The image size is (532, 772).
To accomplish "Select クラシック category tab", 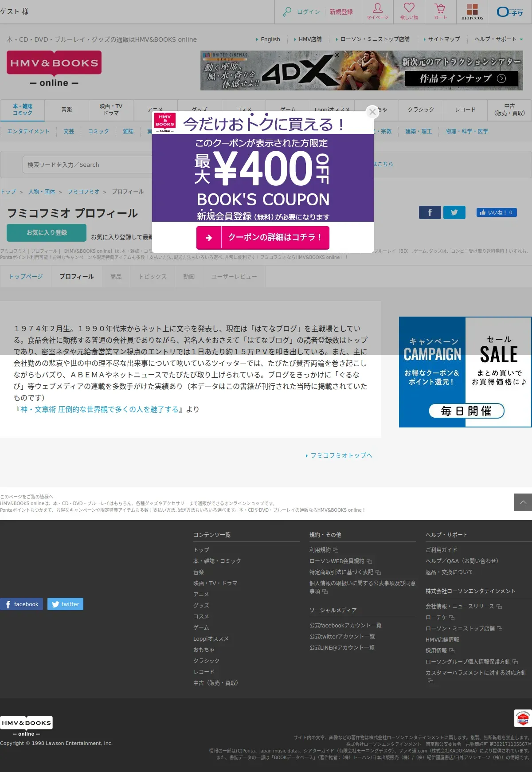I will (421, 110).
